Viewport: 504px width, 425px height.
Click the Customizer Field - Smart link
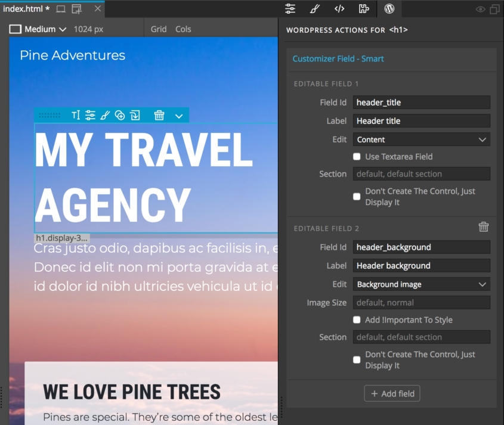(x=338, y=58)
